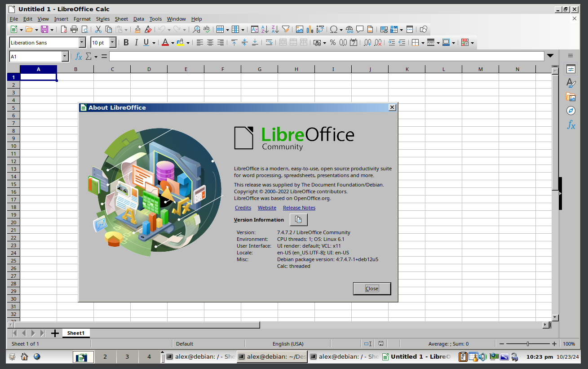Image resolution: width=588 pixels, height=369 pixels.
Task: Toggle Wrap Text button
Action: click(x=269, y=43)
